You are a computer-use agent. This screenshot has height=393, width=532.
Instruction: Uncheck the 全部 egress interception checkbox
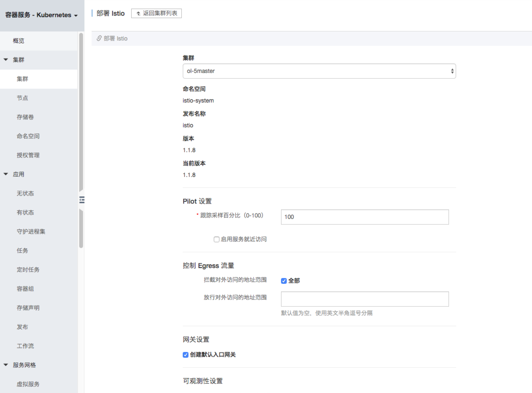(284, 281)
